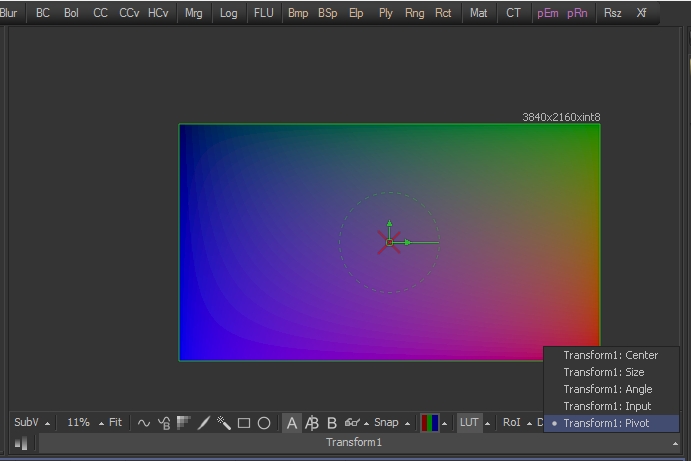
Task: Click the diagonal line icon
Action: pos(204,423)
